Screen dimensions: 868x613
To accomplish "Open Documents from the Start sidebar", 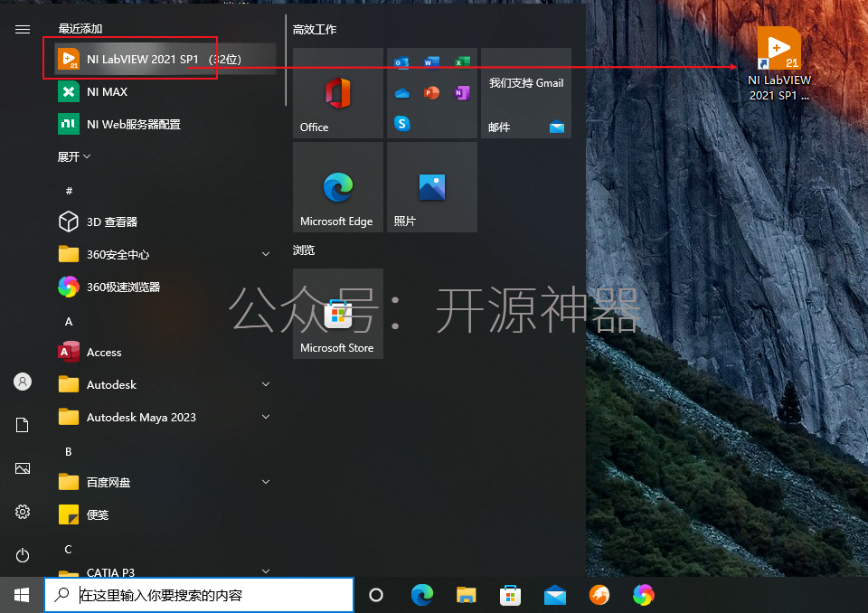I will click(x=22, y=425).
